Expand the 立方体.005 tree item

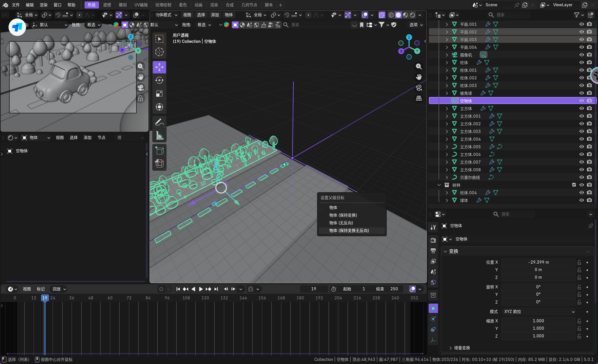[447, 147]
